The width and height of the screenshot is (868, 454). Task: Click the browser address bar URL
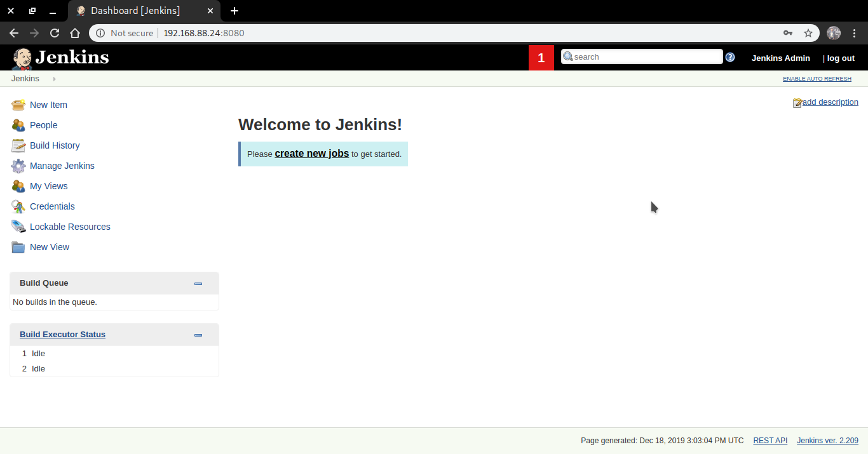pyautogui.click(x=204, y=33)
